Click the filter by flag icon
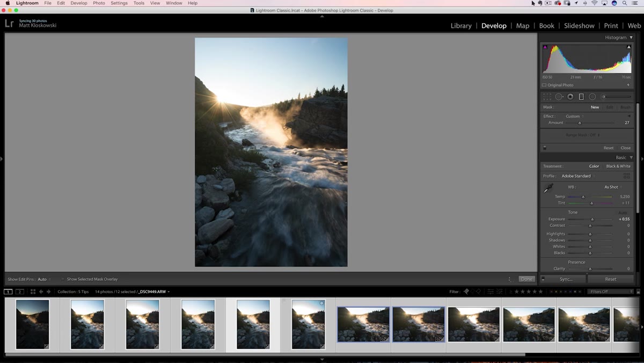 tap(466, 292)
